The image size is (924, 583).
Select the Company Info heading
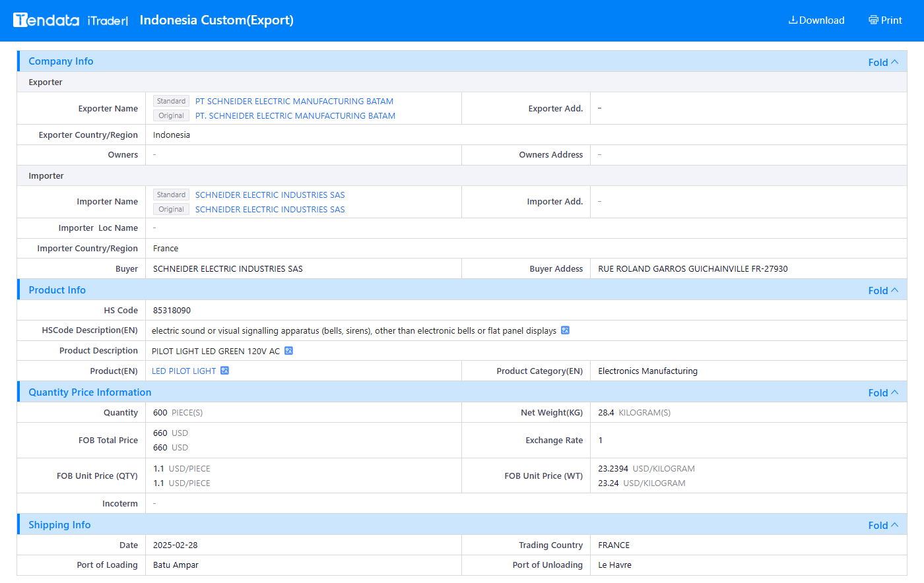(x=61, y=61)
